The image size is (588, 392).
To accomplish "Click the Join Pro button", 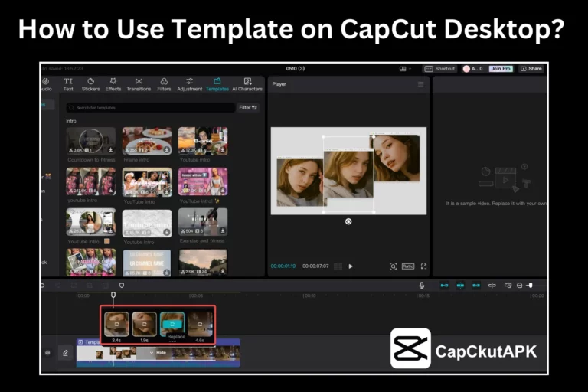I will tap(501, 69).
